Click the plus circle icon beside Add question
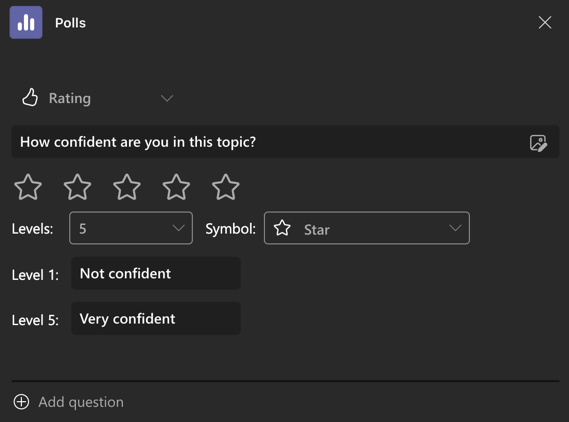 tap(21, 402)
